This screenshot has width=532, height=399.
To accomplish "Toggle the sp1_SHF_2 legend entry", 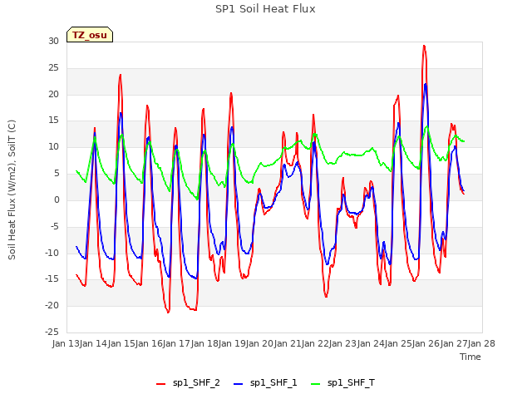I will pos(188,382).
